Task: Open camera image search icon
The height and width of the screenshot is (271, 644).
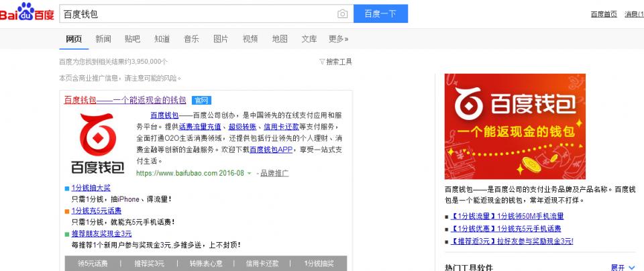Action: click(x=342, y=14)
